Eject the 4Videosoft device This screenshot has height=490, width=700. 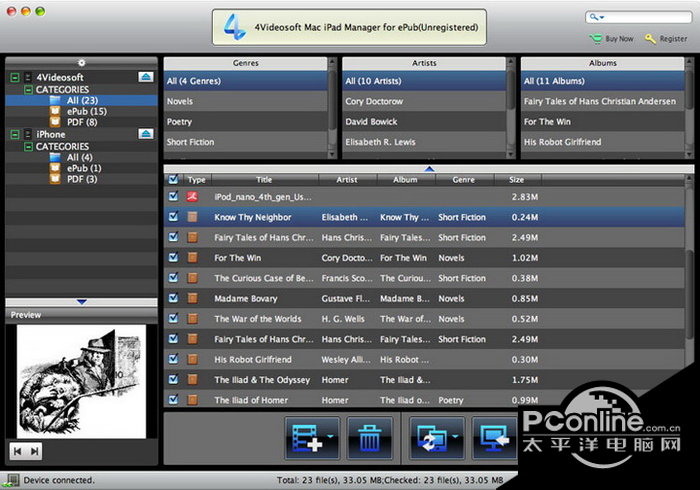(146, 77)
